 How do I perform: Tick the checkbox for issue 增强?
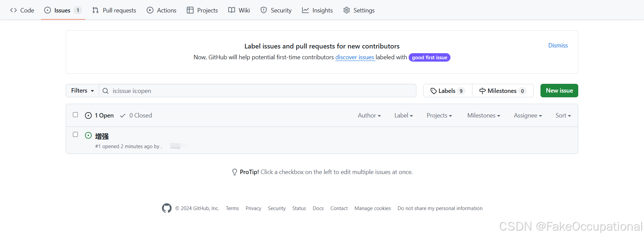coord(76,134)
